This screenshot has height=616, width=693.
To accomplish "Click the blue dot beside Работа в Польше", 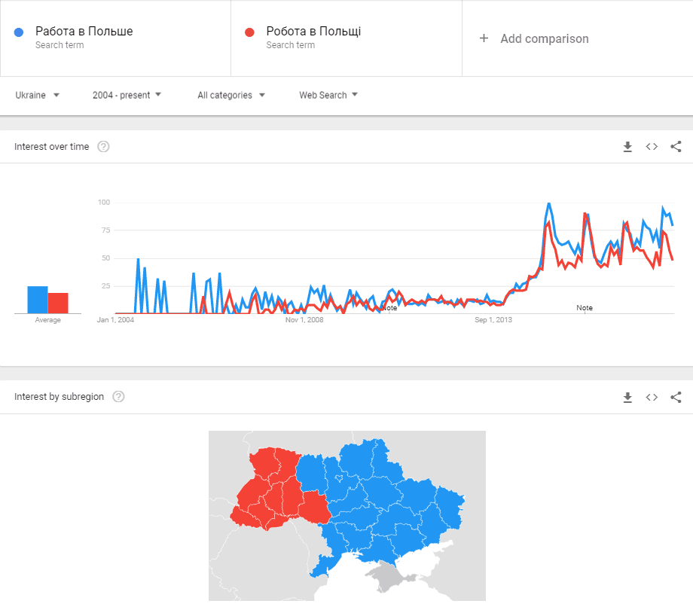I will click(20, 32).
